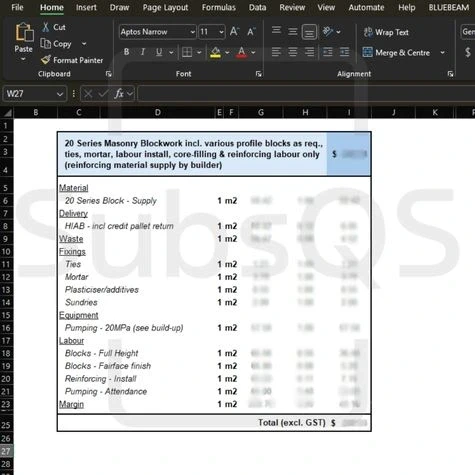Select the 'Total (excl. GST)' cell
475x475 pixels.
click(x=292, y=423)
